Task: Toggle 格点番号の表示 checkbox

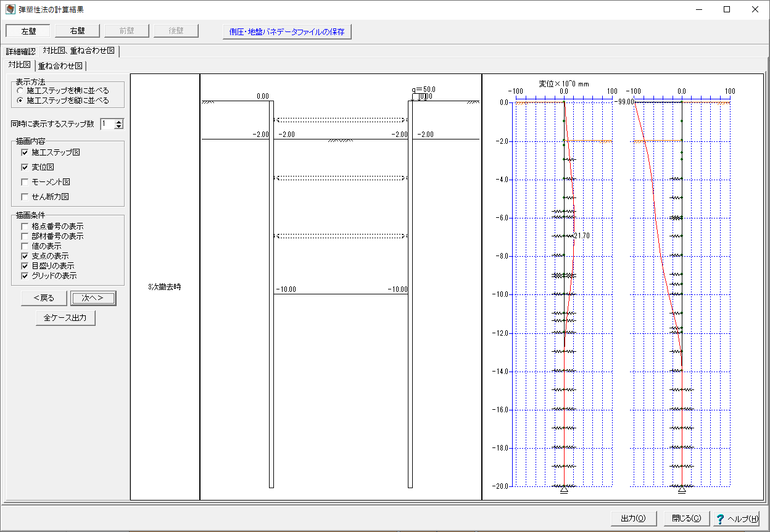Action: (x=25, y=227)
